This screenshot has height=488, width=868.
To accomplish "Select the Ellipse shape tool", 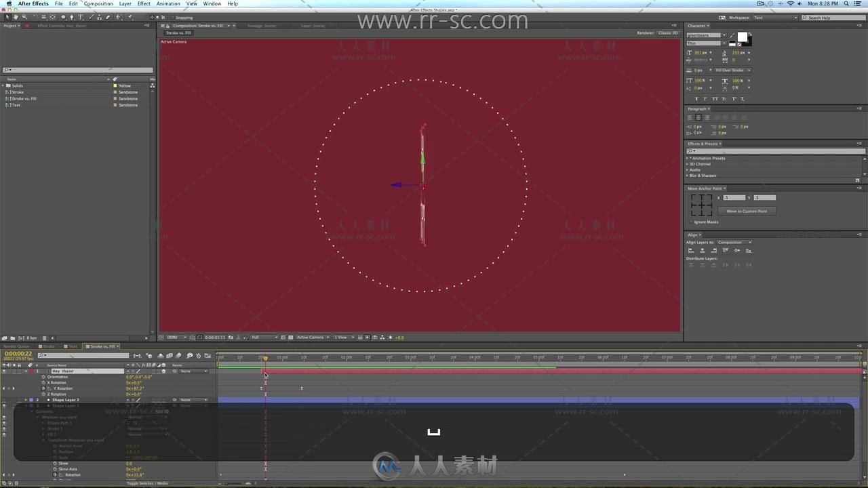I will 63,17.
